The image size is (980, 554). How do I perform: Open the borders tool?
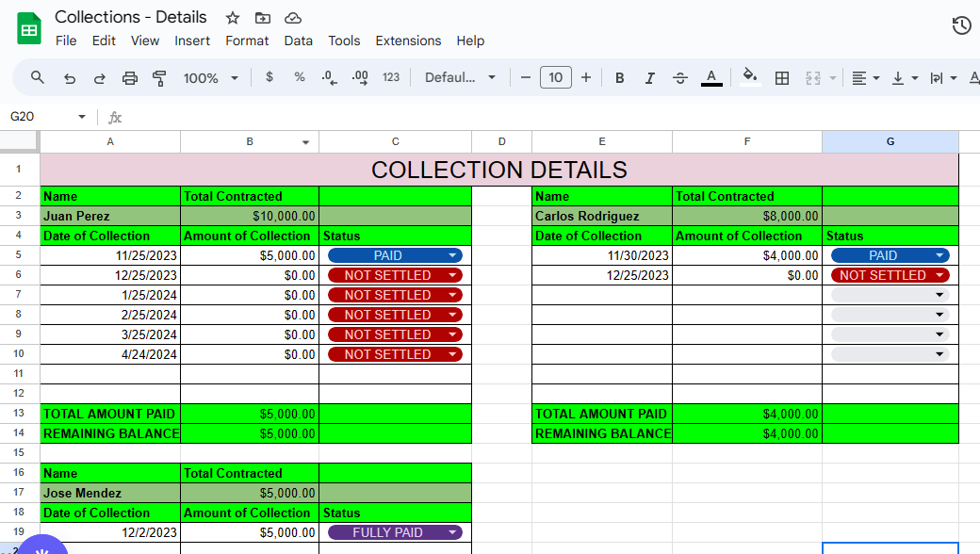[782, 78]
